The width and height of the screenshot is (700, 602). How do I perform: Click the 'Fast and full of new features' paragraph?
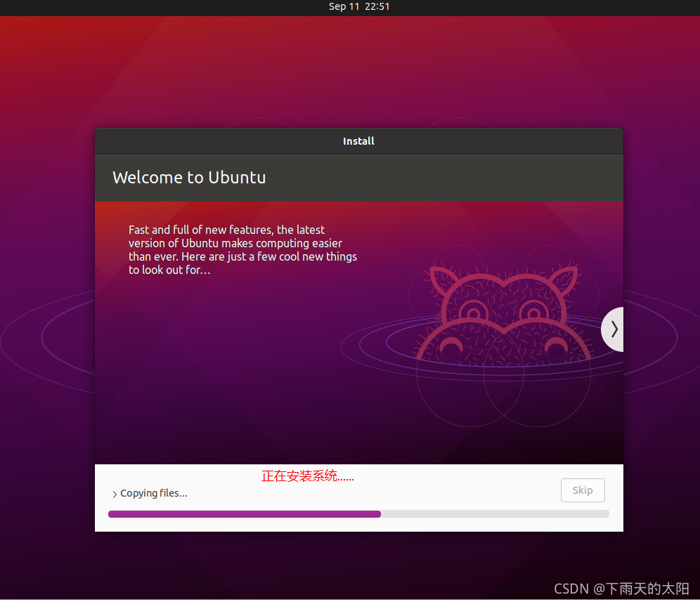(242, 250)
